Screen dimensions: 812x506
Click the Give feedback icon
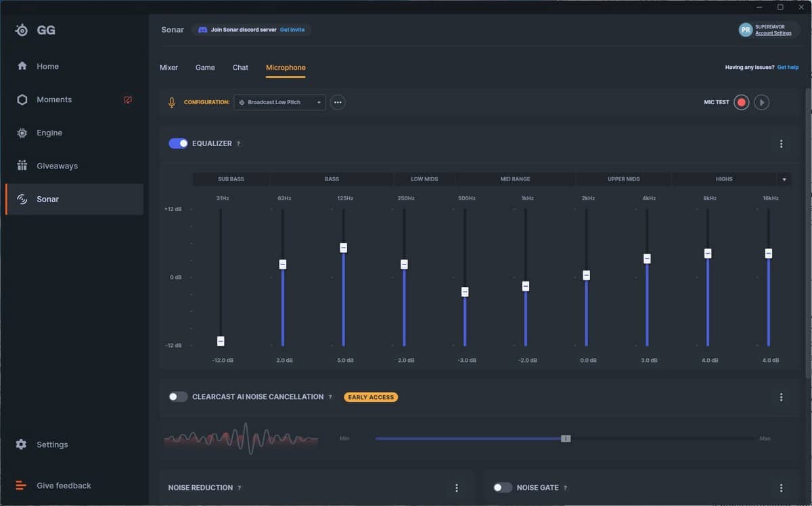point(21,485)
